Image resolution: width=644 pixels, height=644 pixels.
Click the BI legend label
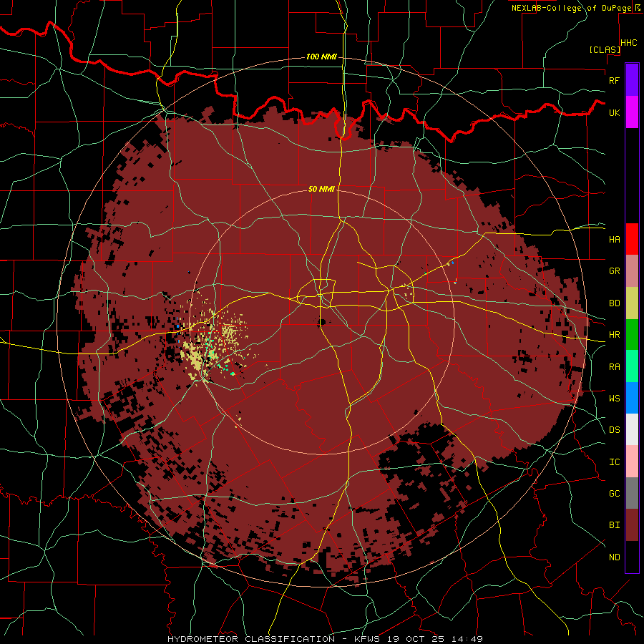(614, 525)
